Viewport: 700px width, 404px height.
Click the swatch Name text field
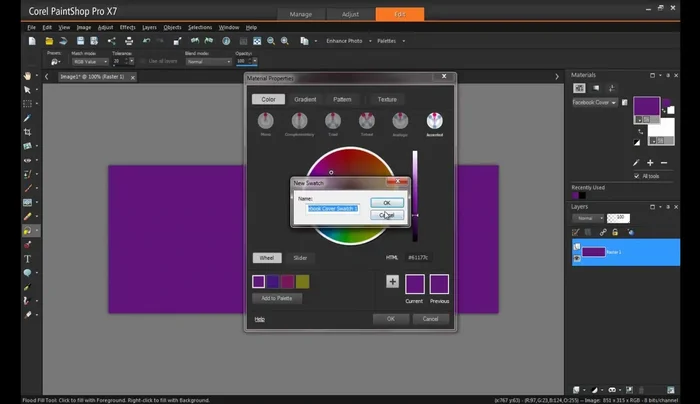coord(332,208)
